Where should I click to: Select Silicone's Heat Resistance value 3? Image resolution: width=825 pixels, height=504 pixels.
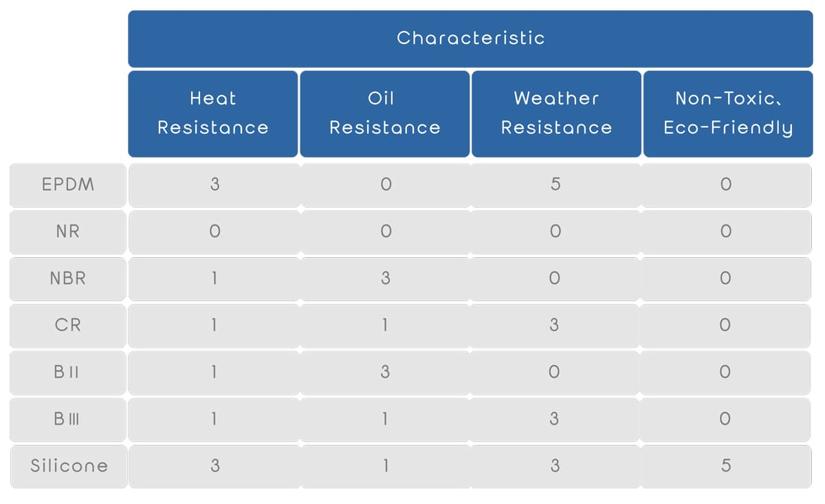tap(214, 465)
